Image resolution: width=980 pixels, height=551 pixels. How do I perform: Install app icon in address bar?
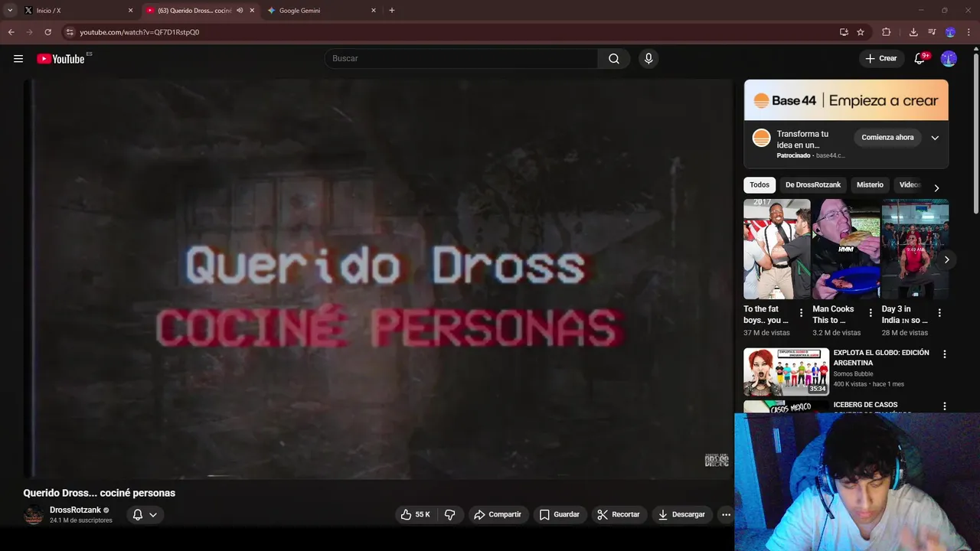point(844,32)
